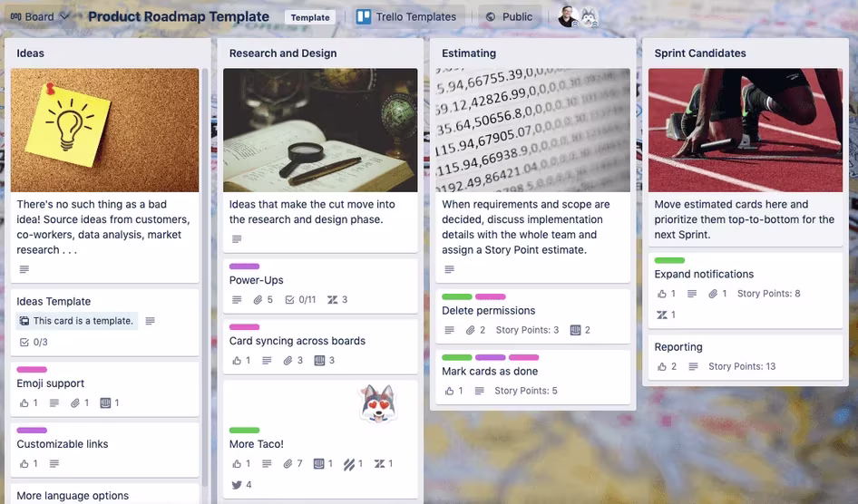Click the Zendesk icon on Expand notifications
The image size is (858, 504).
(x=661, y=315)
